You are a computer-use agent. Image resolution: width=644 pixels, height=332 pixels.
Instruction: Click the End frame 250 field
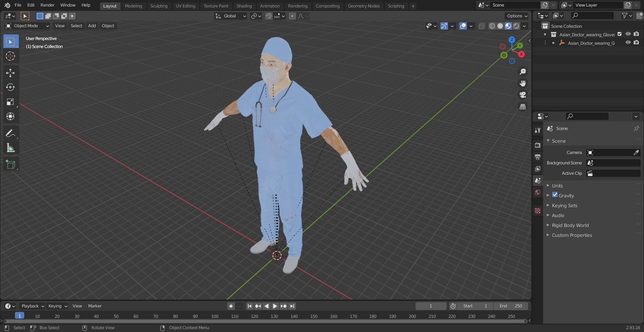(x=511, y=306)
